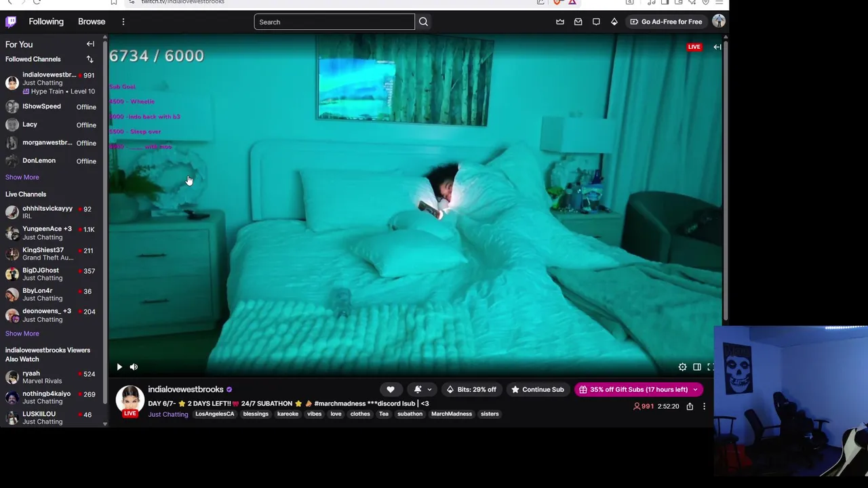The height and width of the screenshot is (488, 868).
Task: Click the browser address bar URL
Action: click(182, 2)
